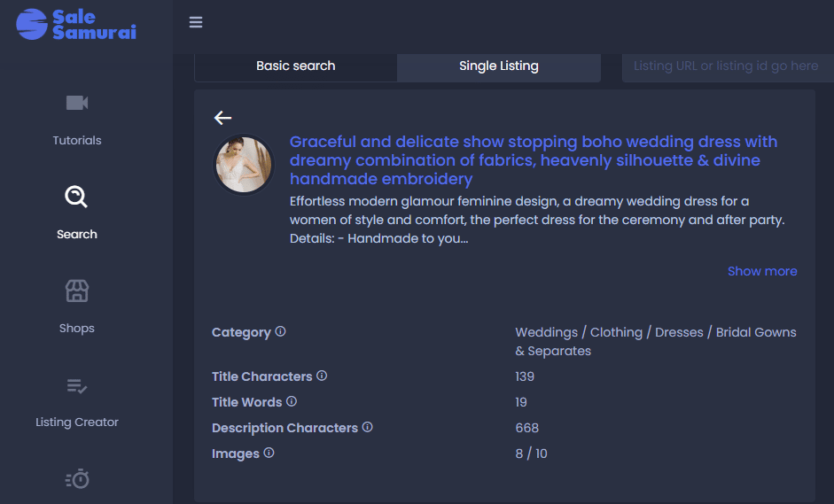Image resolution: width=834 pixels, height=504 pixels.
Task: Open Tutorials video camera icon
Action: coord(77,103)
